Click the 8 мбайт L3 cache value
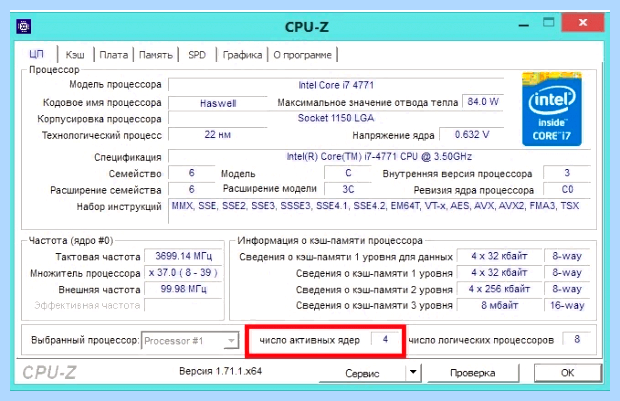This screenshot has width=620, height=401. [499, 305]
